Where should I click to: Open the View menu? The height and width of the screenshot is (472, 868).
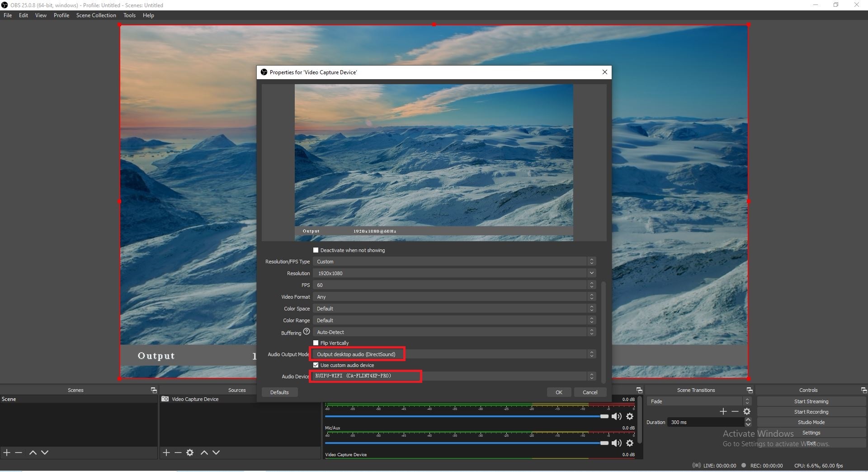coord(41,15)
